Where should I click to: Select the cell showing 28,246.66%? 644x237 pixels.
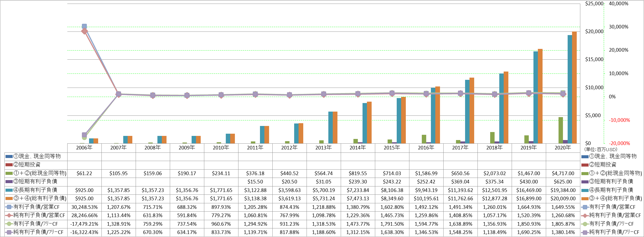[x=84, y=215]
